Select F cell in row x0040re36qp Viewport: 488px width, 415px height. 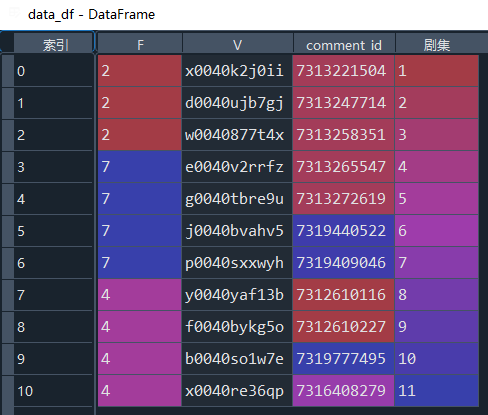(x=140, y=391)
